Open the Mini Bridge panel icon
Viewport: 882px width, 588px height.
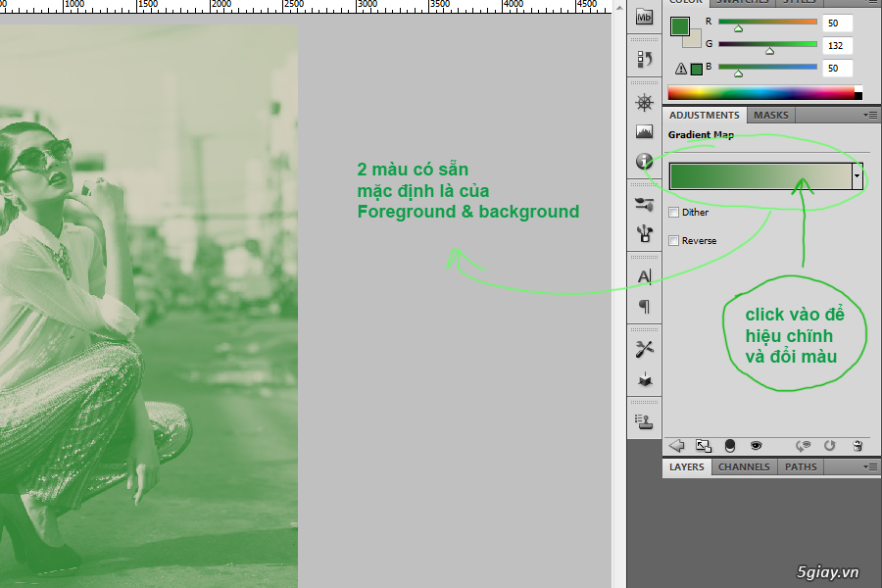(x=644, y=17)
